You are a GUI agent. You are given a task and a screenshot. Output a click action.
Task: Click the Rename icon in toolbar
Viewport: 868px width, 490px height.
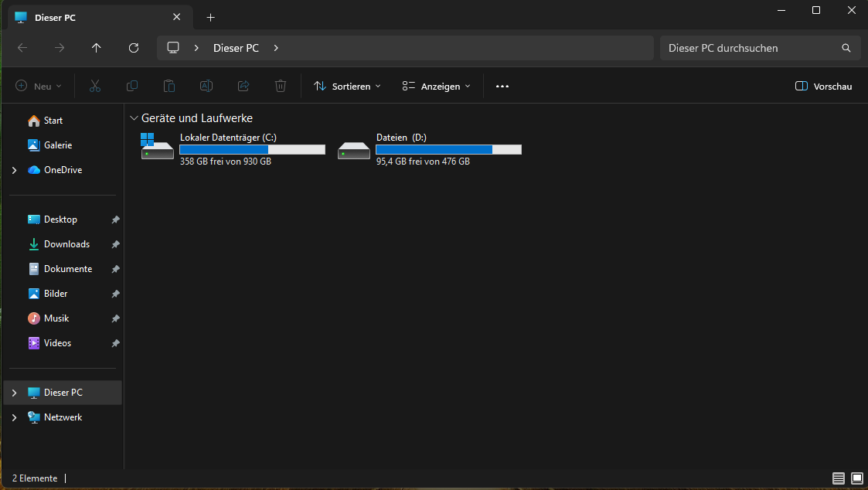(x=206, y=86)
